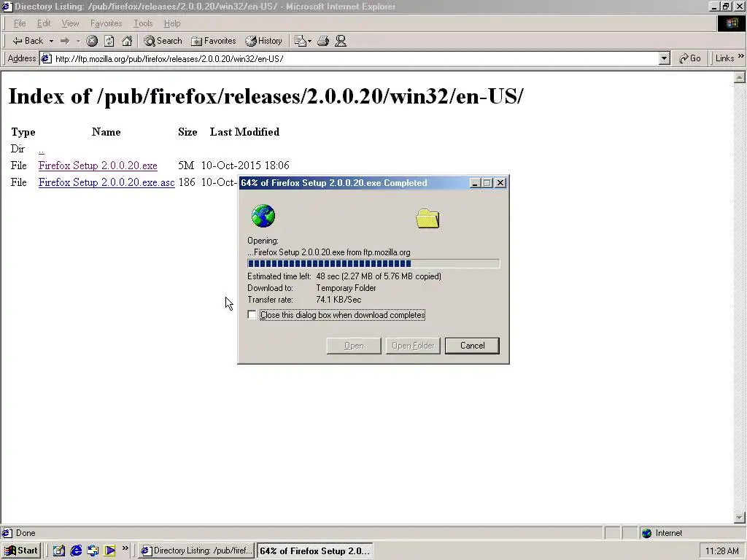Click the 'Last Modified' column header
The width and height of the screenshot is (747, 560).
244,132
